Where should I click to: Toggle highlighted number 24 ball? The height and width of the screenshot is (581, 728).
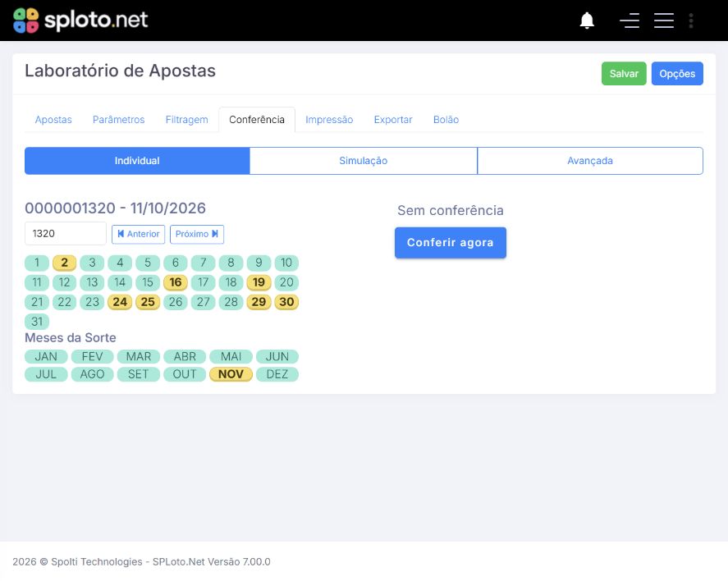click(x=120, y=302)
